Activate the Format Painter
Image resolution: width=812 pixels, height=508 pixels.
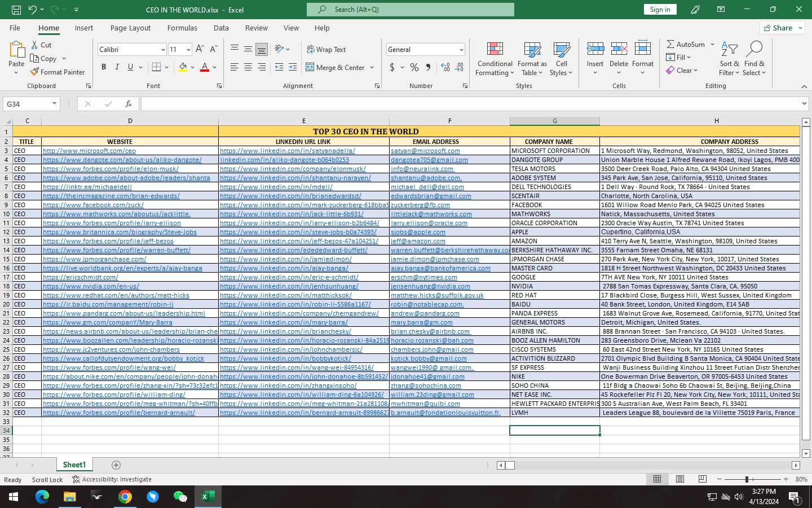tap(58, 72)
